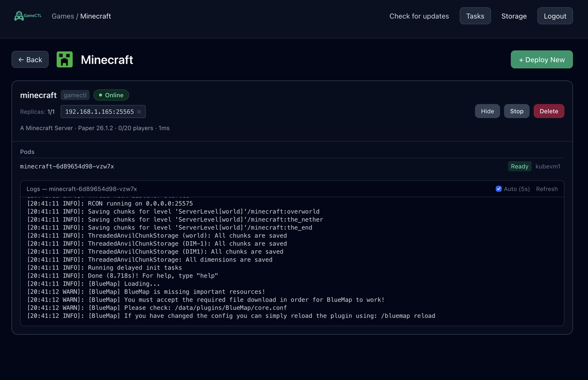Image resolution: width=588 pixels, height=380 pixels.
Task: Click the Minecraft creeper icon
Action: [65, 60]
